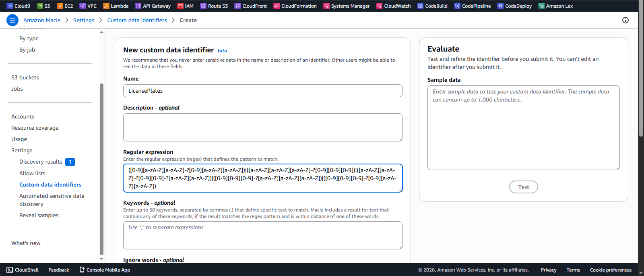Click the page vertical scrollbar thumb
Viewport: 644px width, 276px height.
click(x=641, y=69)
